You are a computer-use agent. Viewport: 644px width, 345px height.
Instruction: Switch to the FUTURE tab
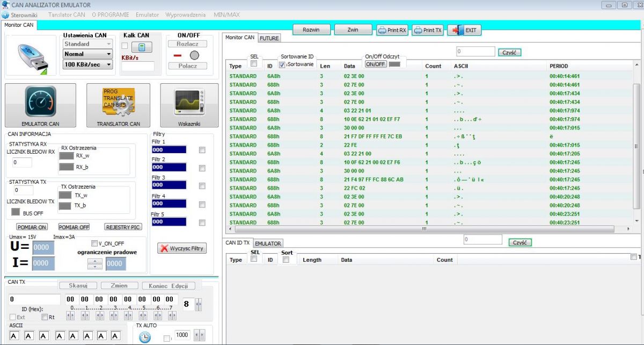pyautogui.click(x=269, y=38)
